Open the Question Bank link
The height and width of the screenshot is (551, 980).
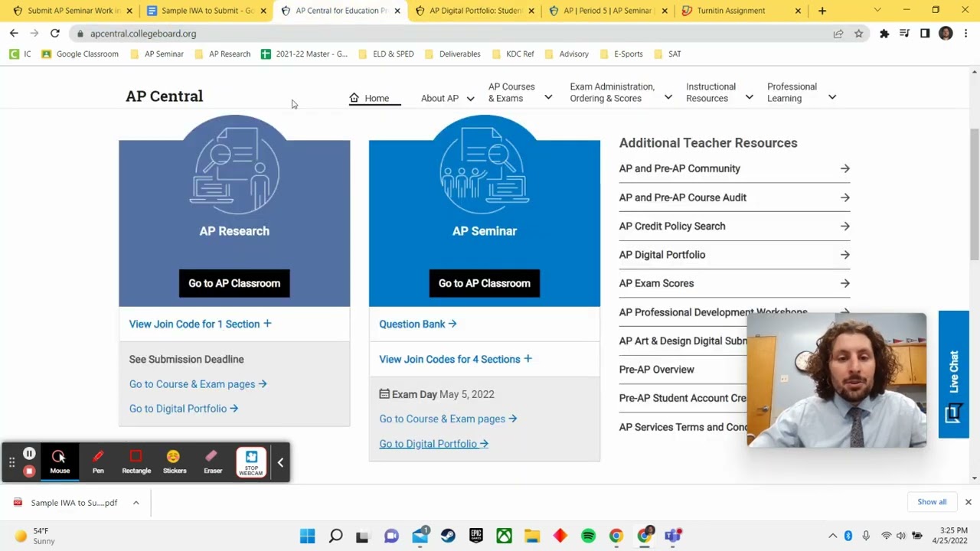pyautogui.click(x=418, y=324)
